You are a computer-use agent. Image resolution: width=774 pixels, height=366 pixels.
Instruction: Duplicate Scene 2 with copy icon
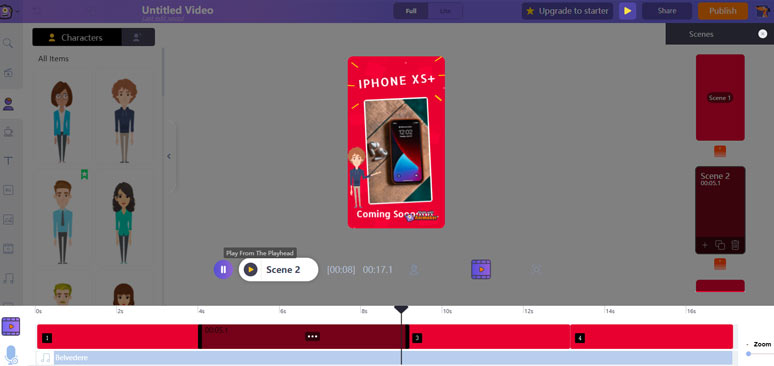tap(720, 245)
